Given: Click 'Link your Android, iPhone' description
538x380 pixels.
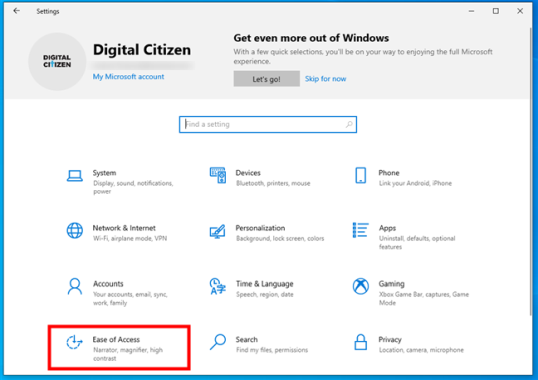Looking at the screenshot, I should [415, 183].
